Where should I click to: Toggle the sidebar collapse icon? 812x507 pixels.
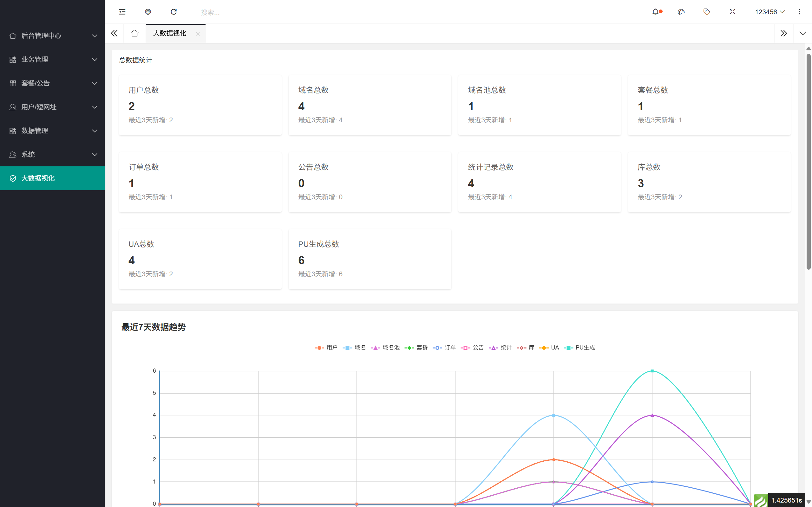122,12
